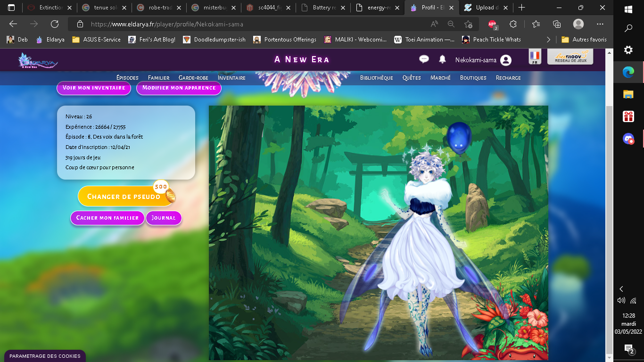Open the Adblock Plus extension icon
Image resolution: width=644 pixels, height=362 pixels.
493,24
